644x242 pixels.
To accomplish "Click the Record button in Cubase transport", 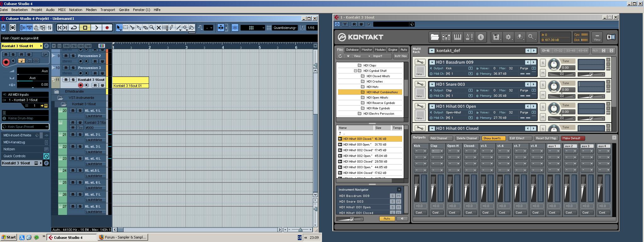I will 107,28.
